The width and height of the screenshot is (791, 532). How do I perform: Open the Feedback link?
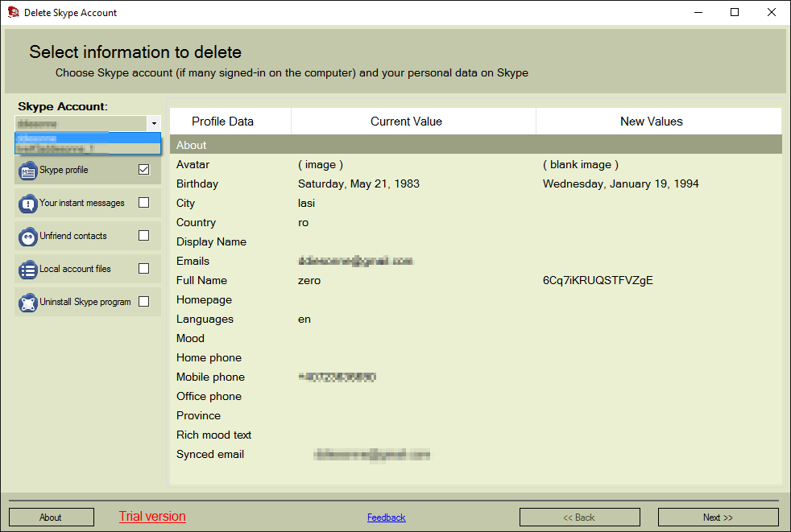pos(387,518)
